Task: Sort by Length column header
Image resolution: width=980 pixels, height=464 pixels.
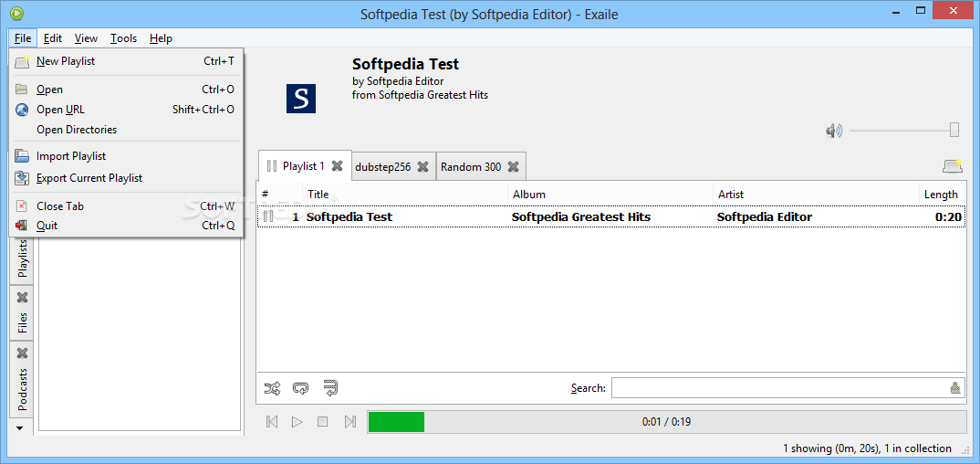Action: [942, 195]
